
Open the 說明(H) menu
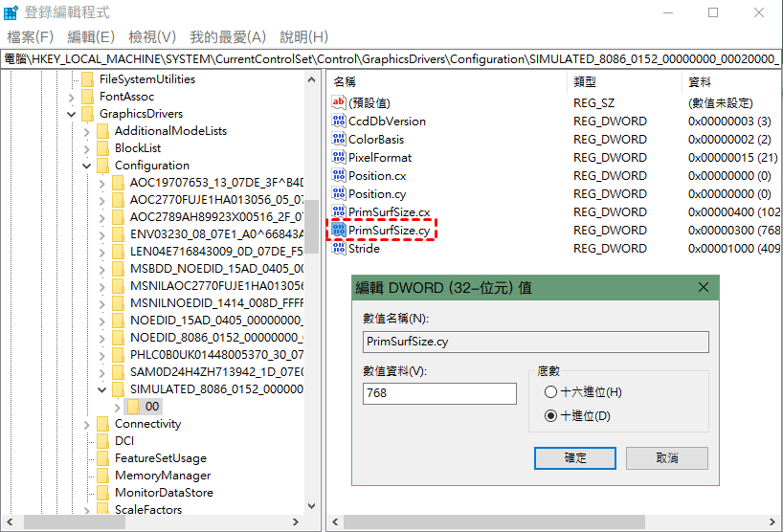click(303, 37)
